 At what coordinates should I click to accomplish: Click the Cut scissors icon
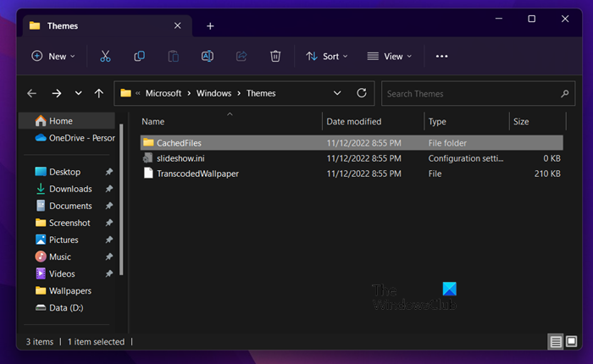(105, 56)
